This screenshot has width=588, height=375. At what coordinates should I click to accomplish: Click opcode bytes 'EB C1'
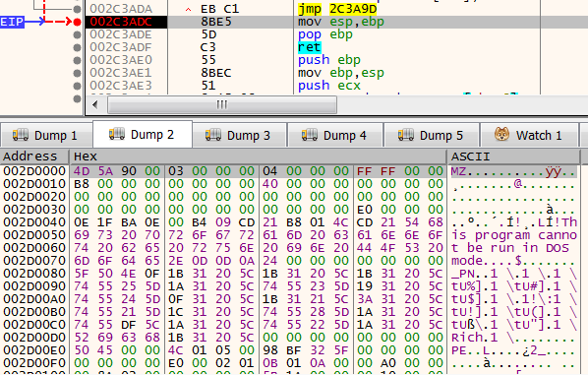tap(219, 9)
